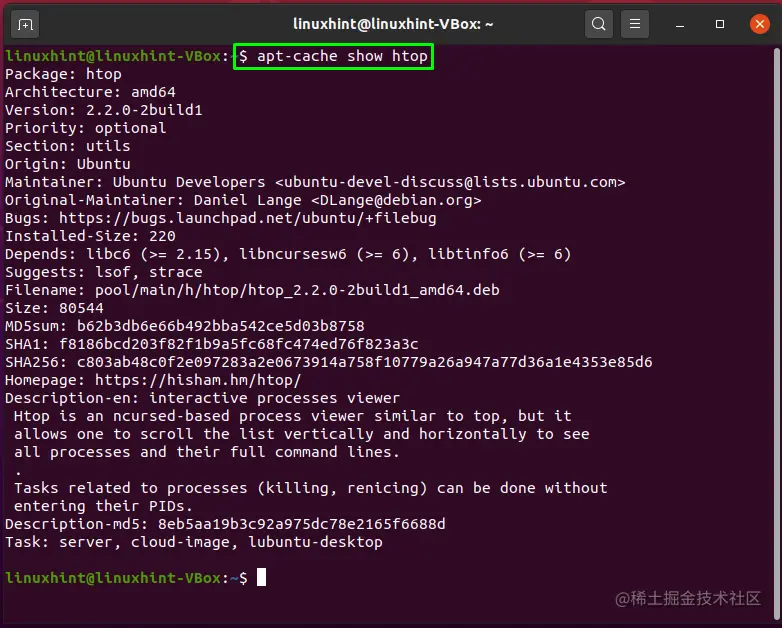The image size is (782, 628).
Task: Click the line 'Version: 2.2.0-2build1'
Action: click(104, 110)
